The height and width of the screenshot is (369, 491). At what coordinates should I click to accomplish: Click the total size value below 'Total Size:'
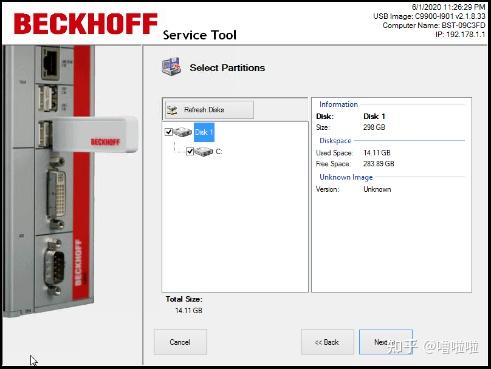tap(189, 311)
